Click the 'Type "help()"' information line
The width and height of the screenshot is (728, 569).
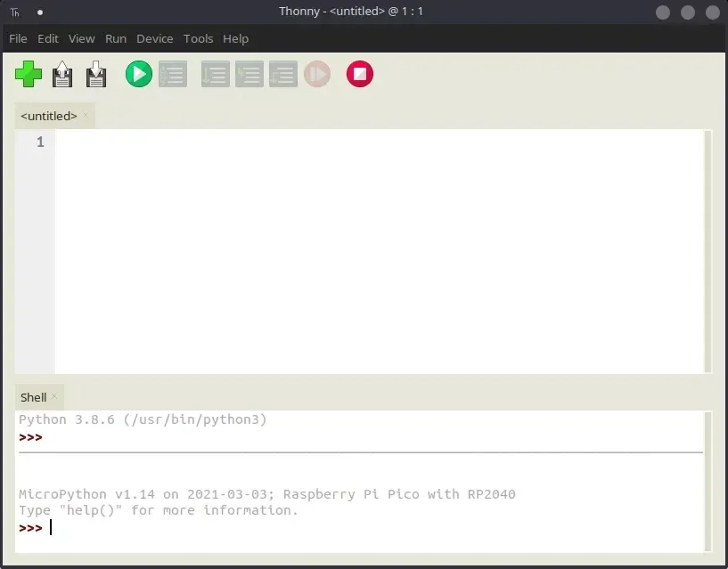[x=159, y=510]
